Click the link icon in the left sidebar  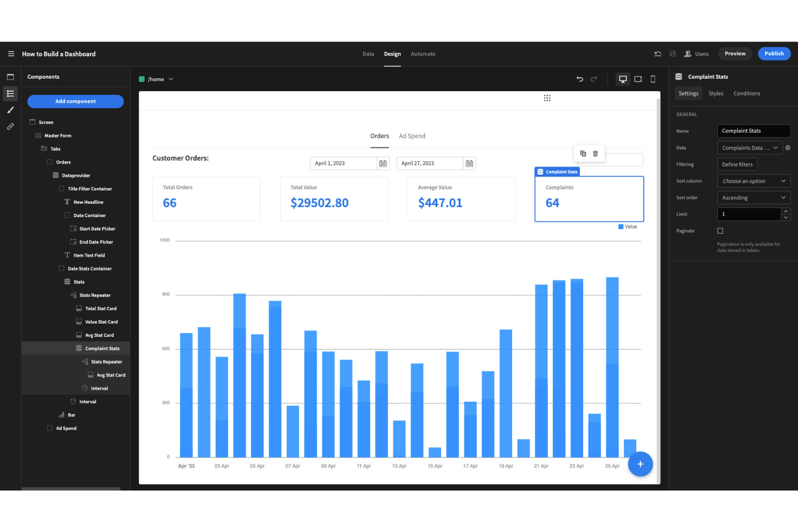click(10, 126)
